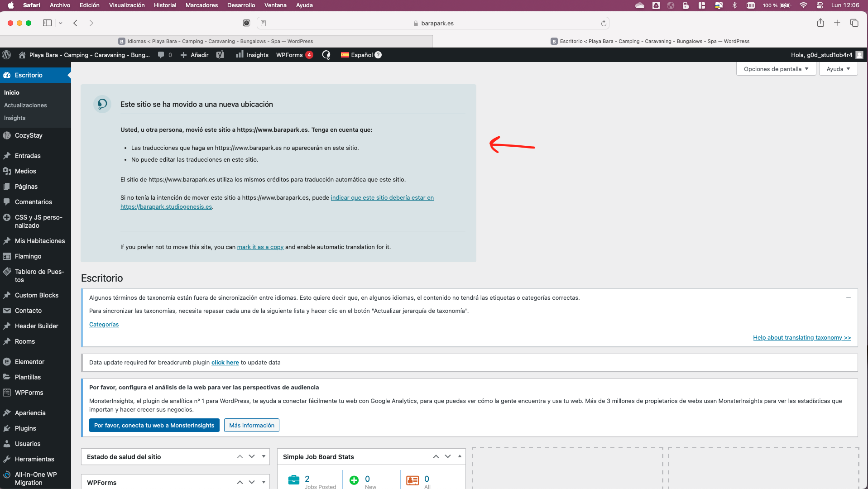Open WPForms in sidebar

[x=35, y=393]
